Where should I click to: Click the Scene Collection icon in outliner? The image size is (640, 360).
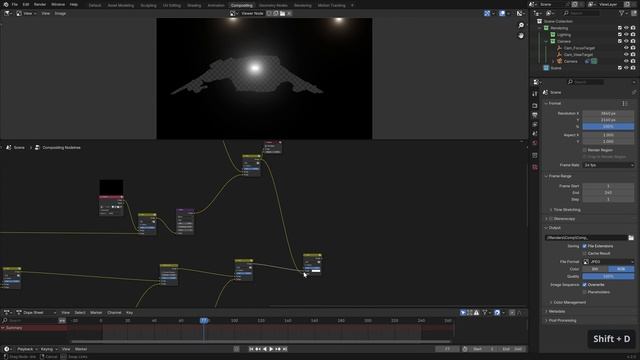[540, 21]
